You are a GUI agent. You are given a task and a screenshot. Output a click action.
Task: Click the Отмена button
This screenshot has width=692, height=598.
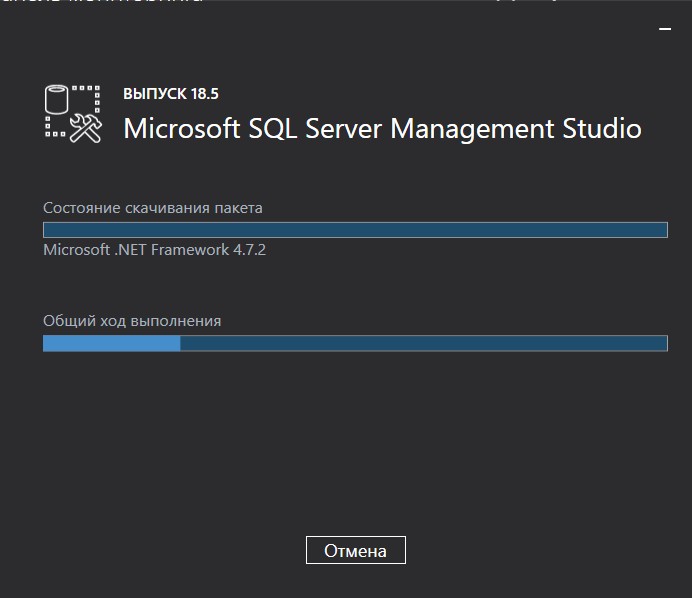(x=356, y=550)
